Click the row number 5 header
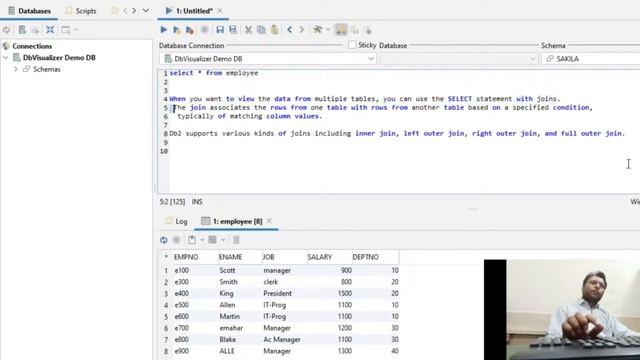The image size is (640, 360). pos(166,317)
